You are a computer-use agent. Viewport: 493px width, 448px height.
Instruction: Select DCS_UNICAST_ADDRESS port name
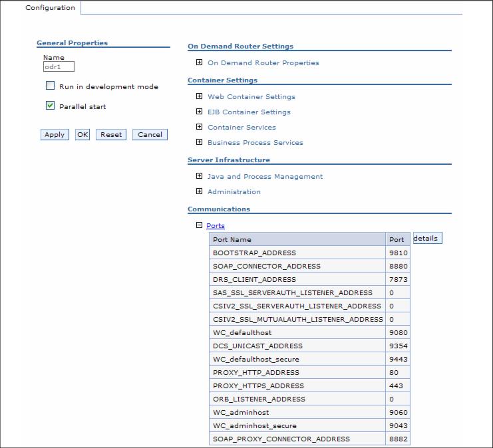[257, 346]
